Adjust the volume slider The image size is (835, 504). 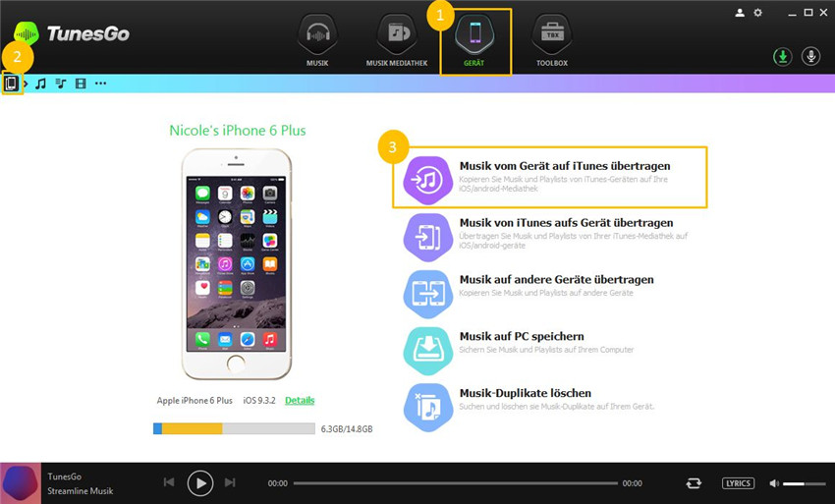pos(805,483)
